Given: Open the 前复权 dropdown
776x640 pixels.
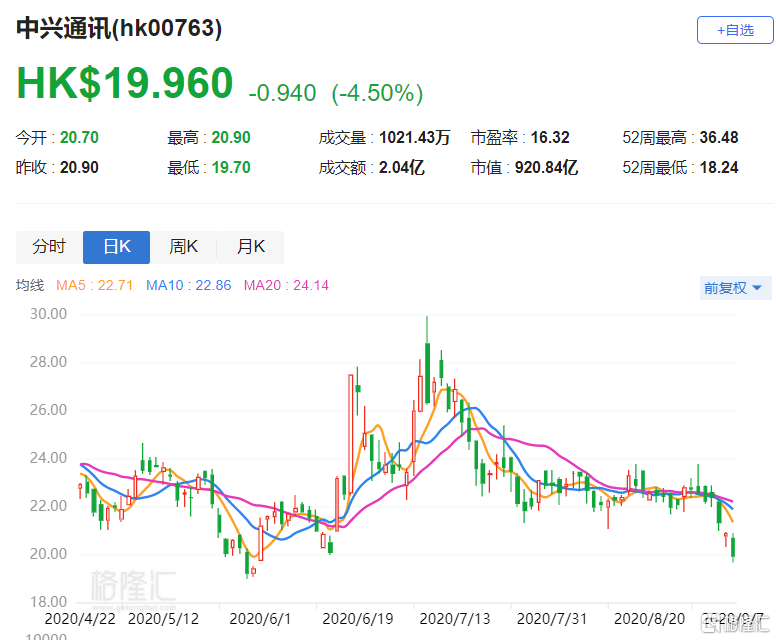Looking at the screenshot, I should pyautogui.click(x=735, y=288).
